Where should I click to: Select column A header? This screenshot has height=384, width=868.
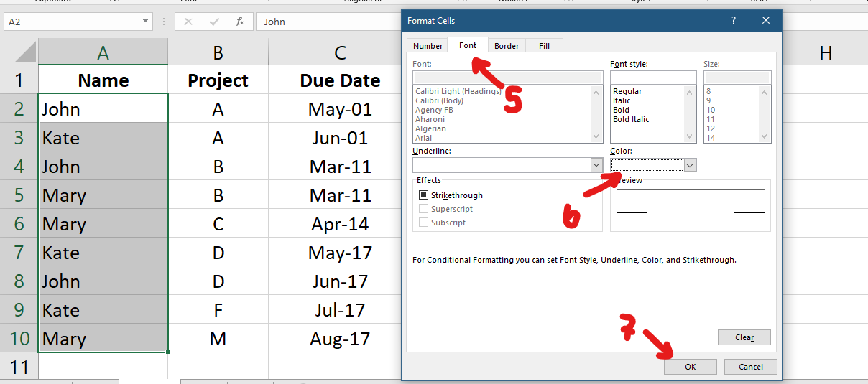pyautogui.click(x=103, y=52)
